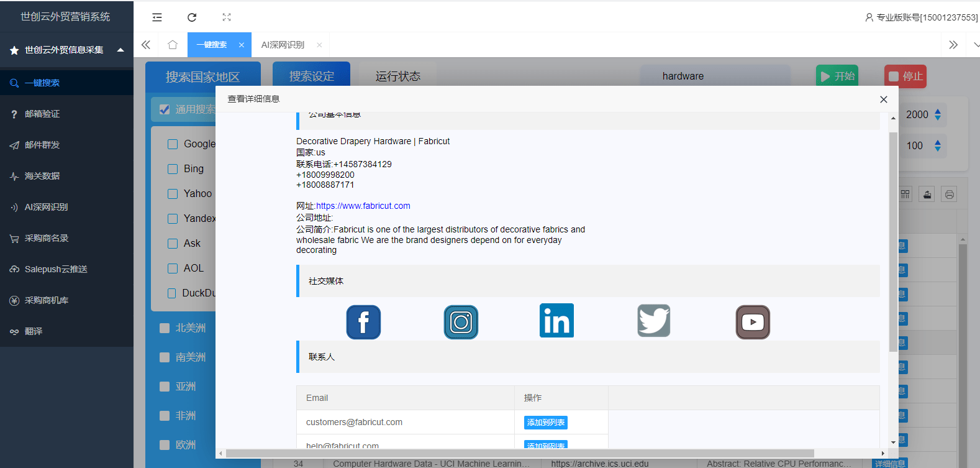Open 一键搜索 in the sidebar
Screen dimensions: 980x468
pos(66,83)
